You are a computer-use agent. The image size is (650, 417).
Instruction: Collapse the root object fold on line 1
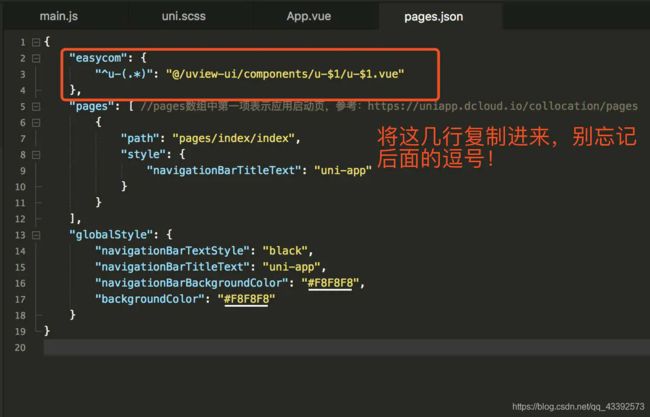(36, 42)
